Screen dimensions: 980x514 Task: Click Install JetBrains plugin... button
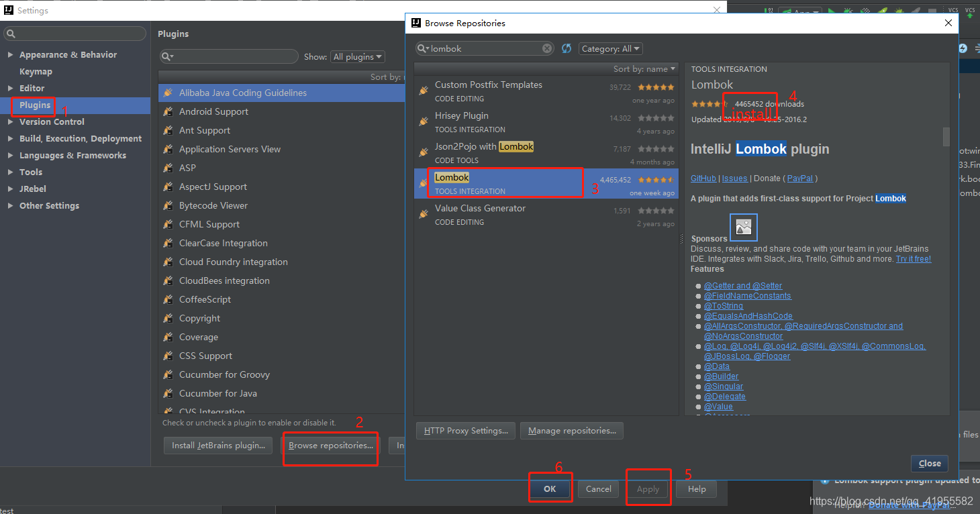(x=219, y=446)
